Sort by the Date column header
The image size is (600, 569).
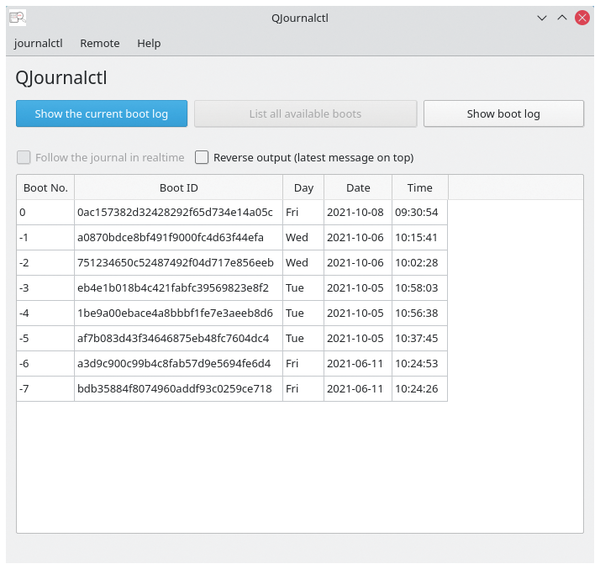[358, 187]
